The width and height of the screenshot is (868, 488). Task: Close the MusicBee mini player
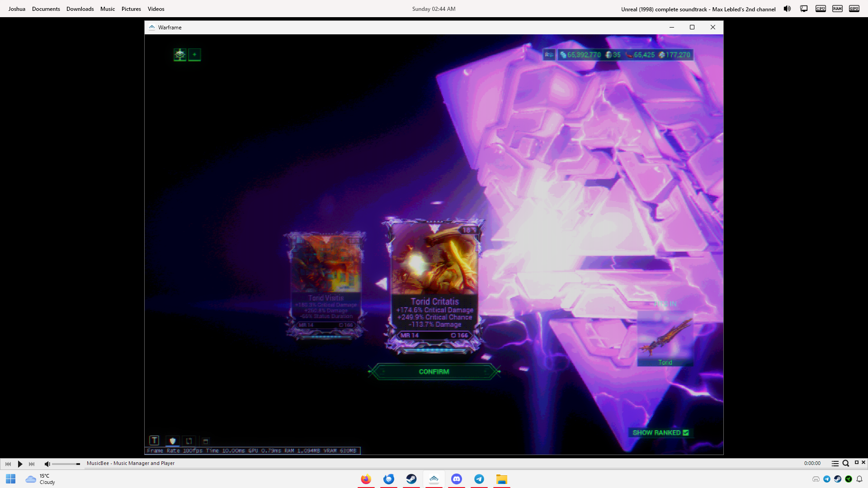863,462
